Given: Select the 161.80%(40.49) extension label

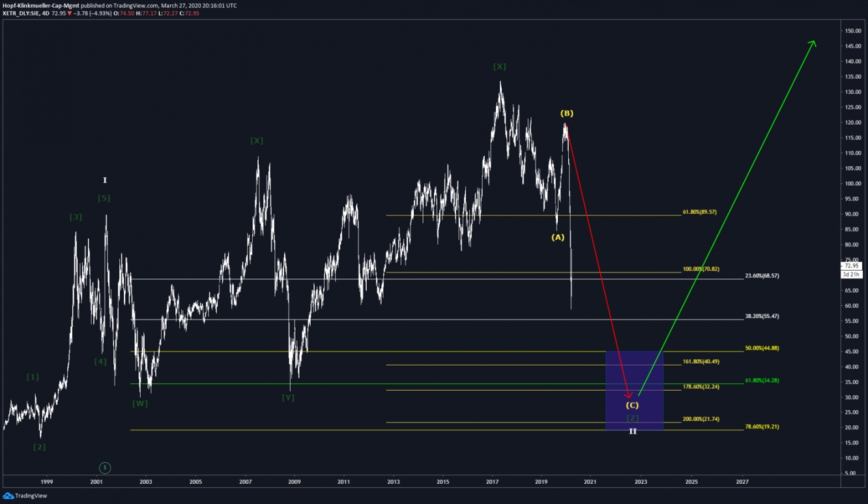Looking at the screenshot, I should click(701, 361).
